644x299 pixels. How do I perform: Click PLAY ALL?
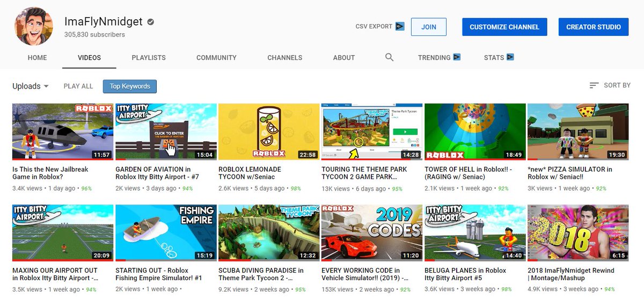(x=78, y=86)
